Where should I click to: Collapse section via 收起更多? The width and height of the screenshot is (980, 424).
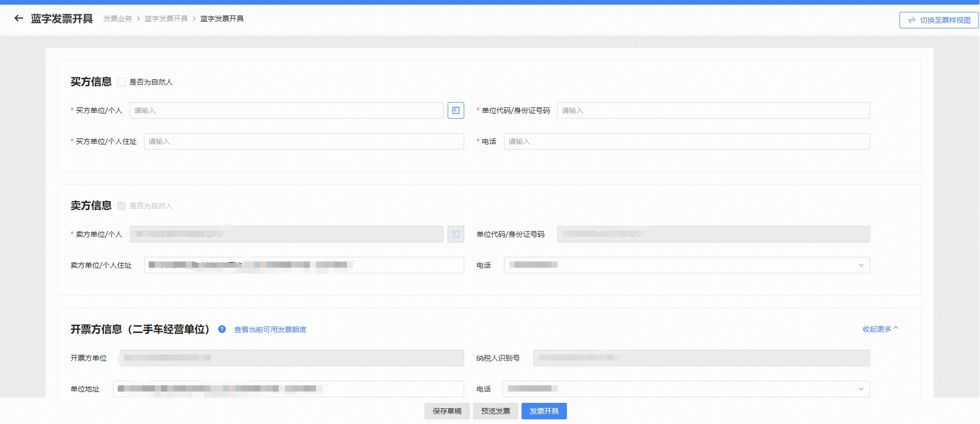[880, 329]
